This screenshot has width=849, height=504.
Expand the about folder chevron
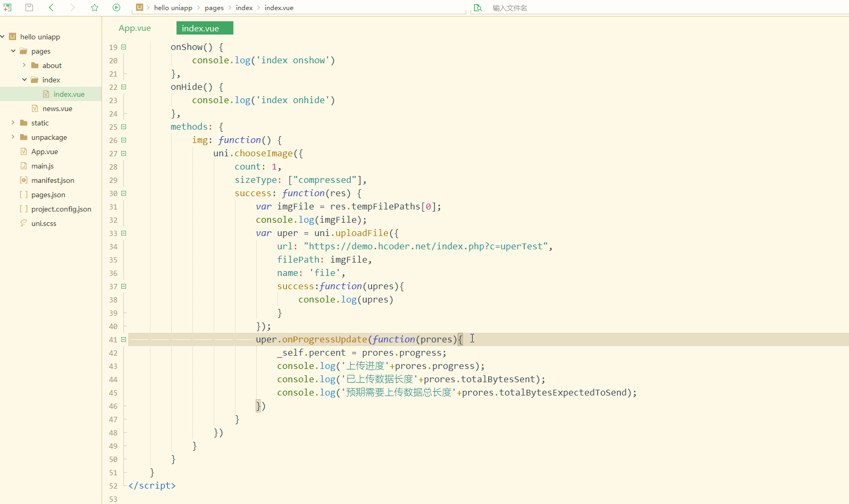(24, 65)
